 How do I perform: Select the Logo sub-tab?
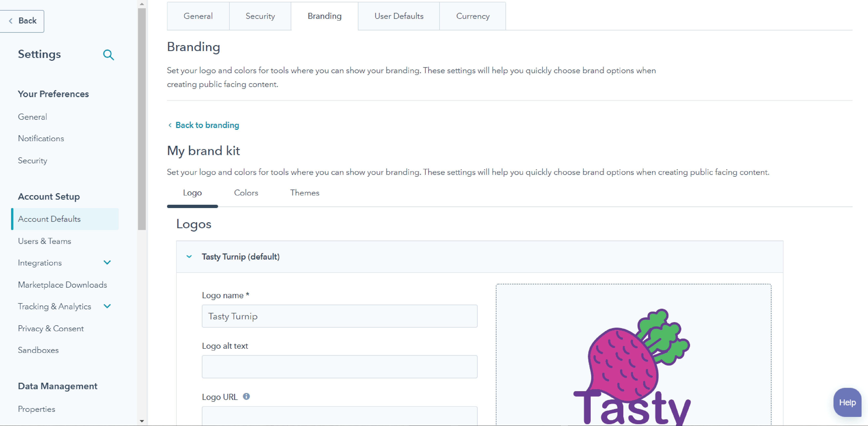(x=192, y=193)
